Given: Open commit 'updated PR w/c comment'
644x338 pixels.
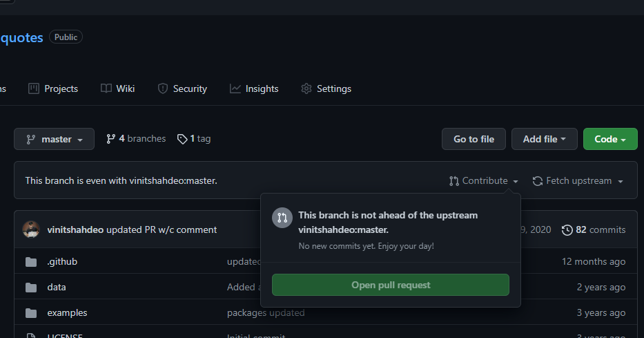Looking at the screenshot, I should (162, 230).
